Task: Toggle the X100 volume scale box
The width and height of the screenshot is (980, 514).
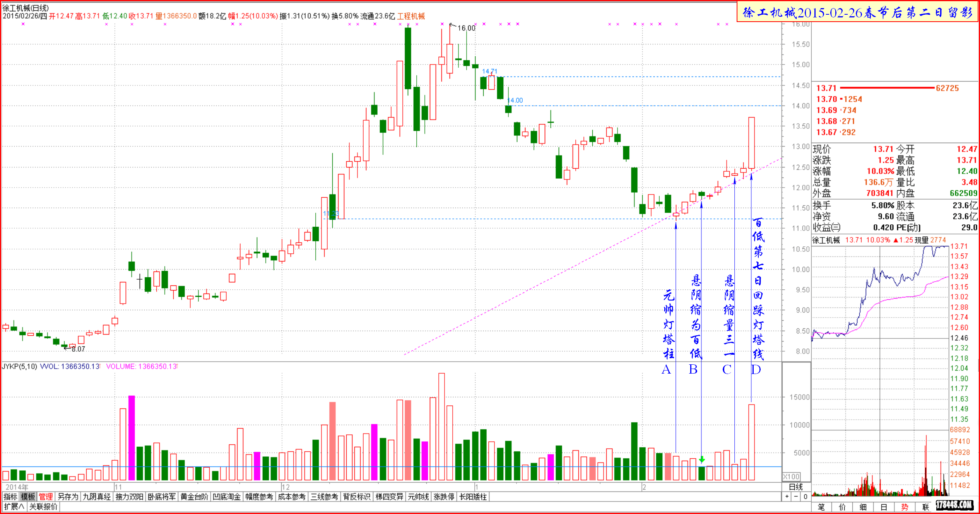Action: point(791,477)
